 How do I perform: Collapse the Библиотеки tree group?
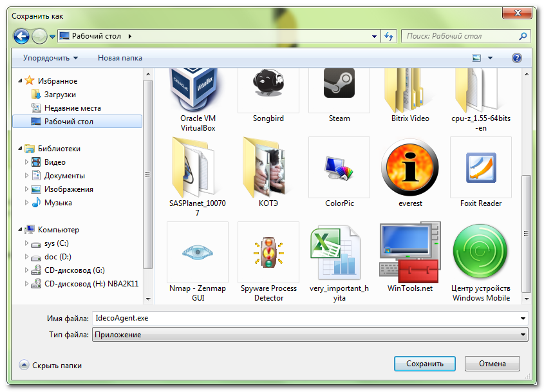pyautogui.click(x=20, y=149)
